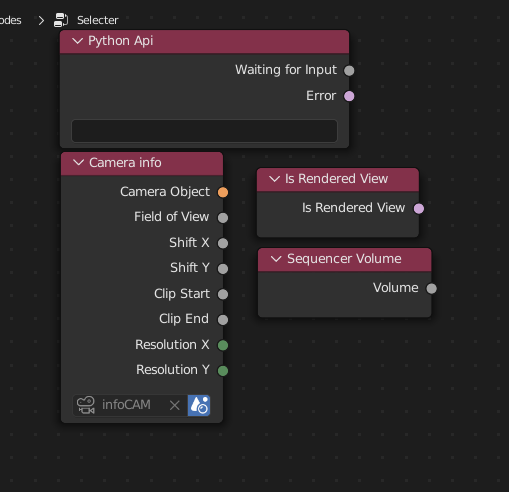Click the blue eyedropper button next to infoCAM
This screenshot has height=492, width=509.
pyautogui.click(x=199, y=405)
